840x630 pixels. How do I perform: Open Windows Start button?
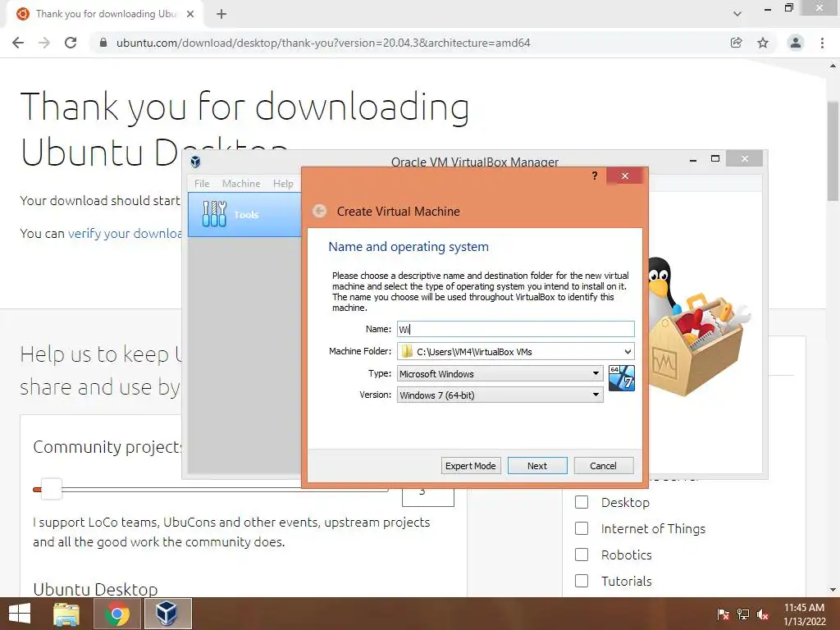(20, 614)
